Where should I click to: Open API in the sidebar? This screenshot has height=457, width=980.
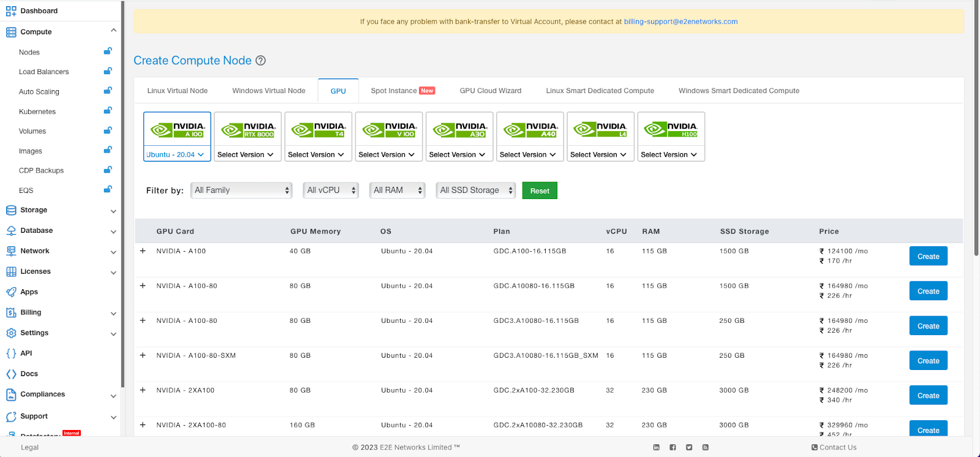[x=26, y=353]
